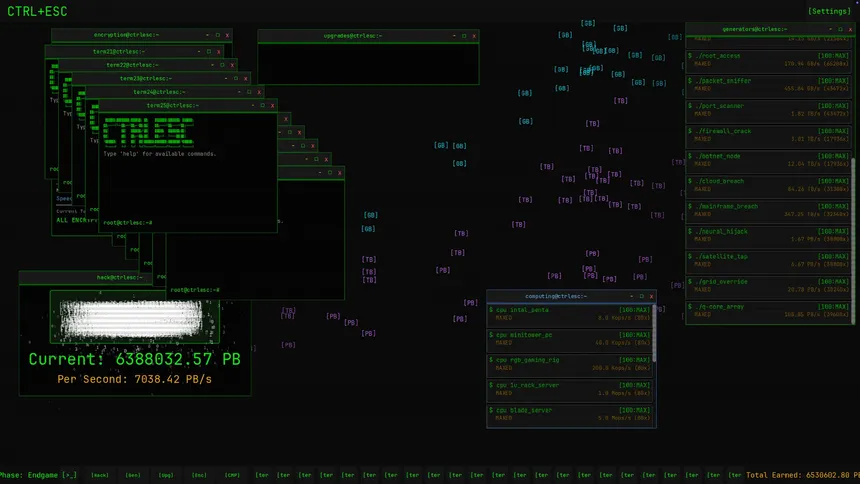Image resolution: width=860 pixels, height=484 pixels.
Task: Open the Settings menu
Action: [x=829, y=11]
